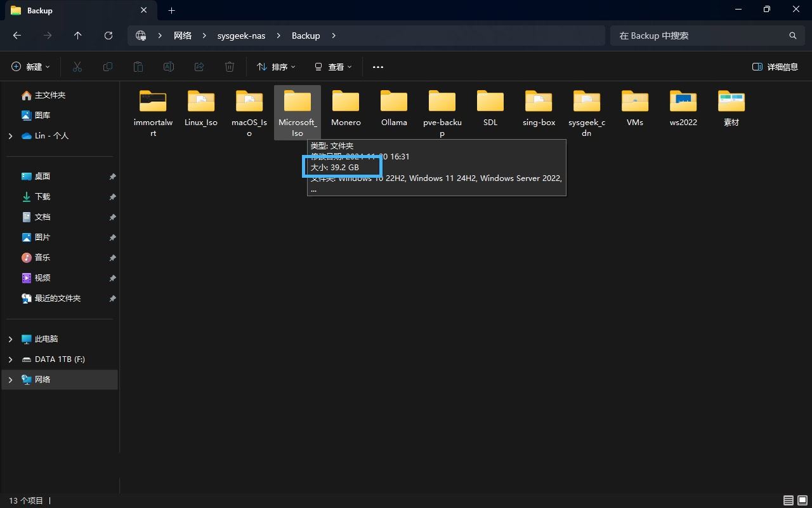Viewport: 812px width, 508px height.
Task: Open the 排序 sort dropdown
Action: pos(276,67)
